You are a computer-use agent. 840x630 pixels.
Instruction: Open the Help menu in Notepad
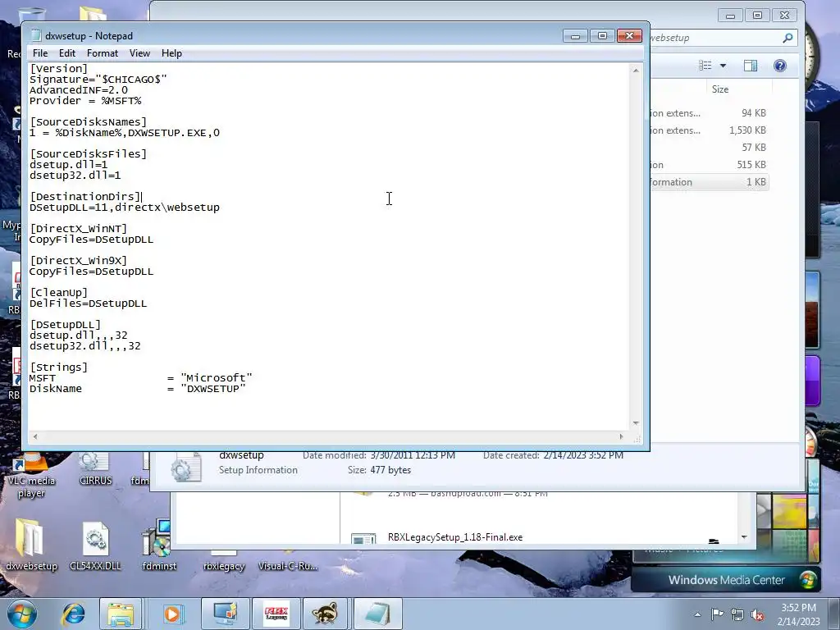[171, 53]
